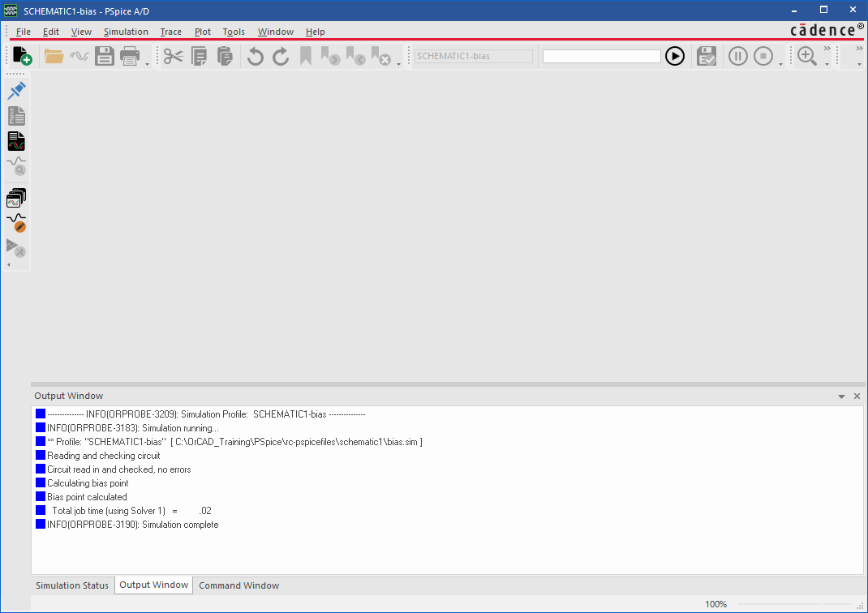Expand zoom toolbar overflow chevron
Image resolution: width=868 pixels, height=613 pixels.
(x=827, y=49)
